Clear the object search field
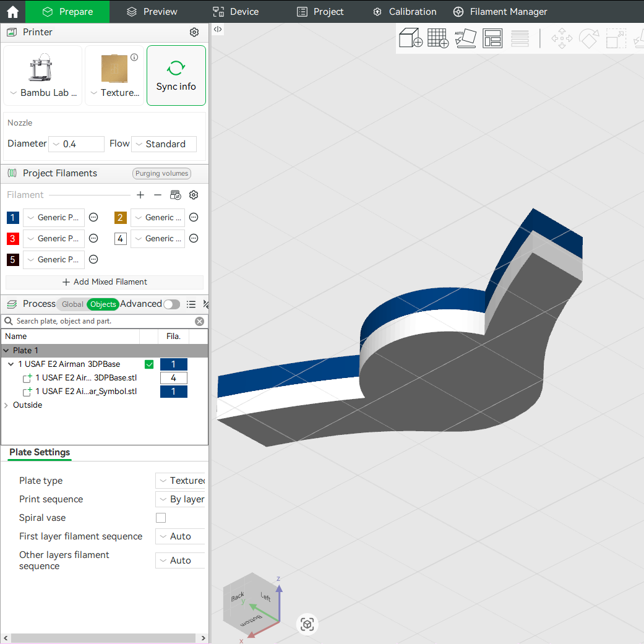 point(200,321)
